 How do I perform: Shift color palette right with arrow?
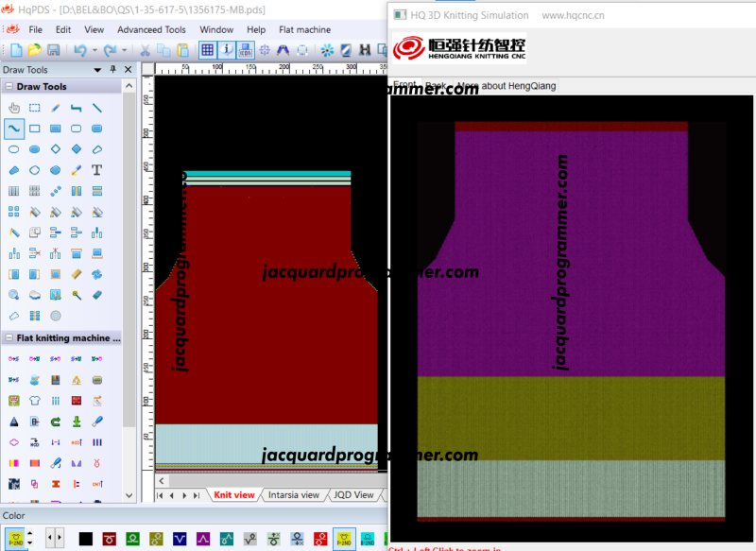tap(60, 537)
